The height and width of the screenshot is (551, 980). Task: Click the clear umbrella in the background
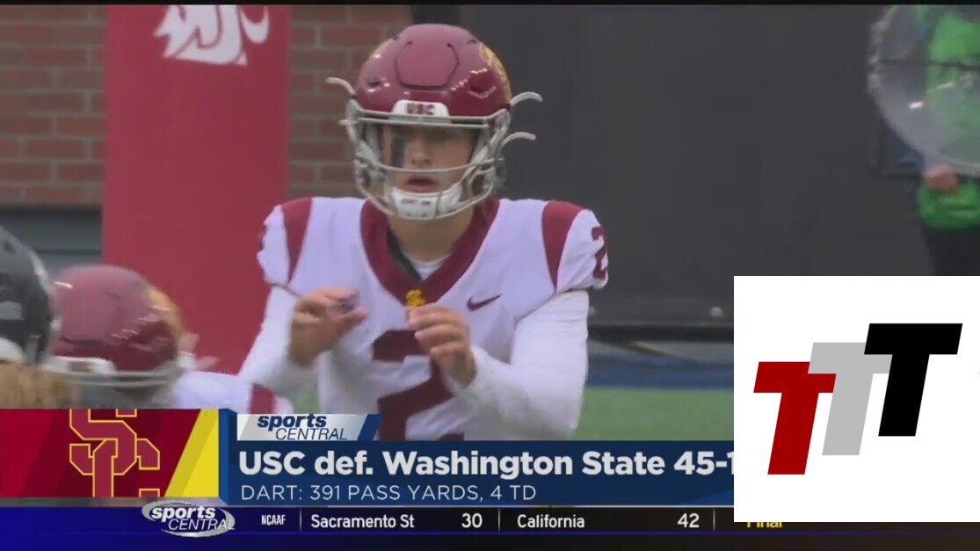(x=924, y=84)
